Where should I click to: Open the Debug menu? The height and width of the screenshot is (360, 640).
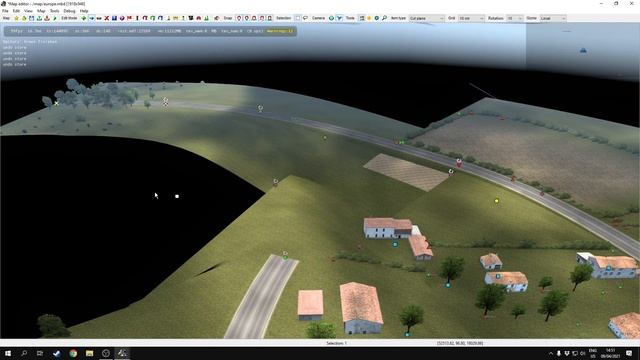pyautogui.click(x=69, y=11)
